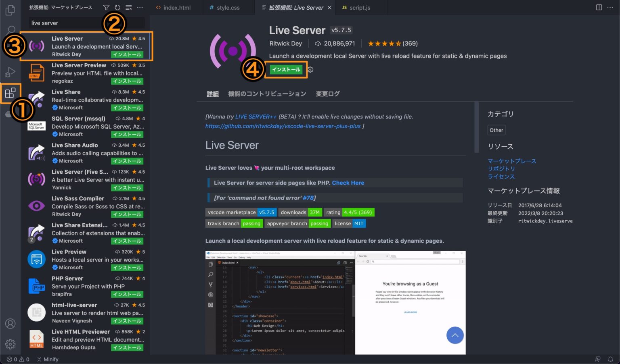
Task: Open the editor more actions ellipsis menu
Action: 611,7
